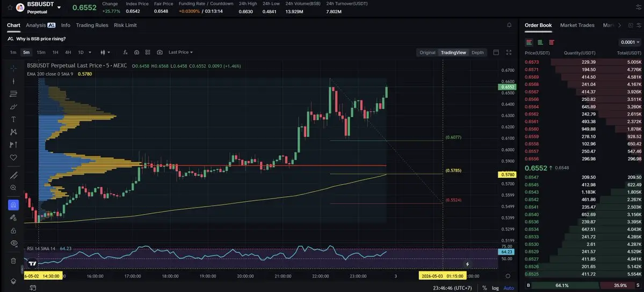Select the brush drawing tool
The height and width of the screenshot is (292, 644).
13,107
